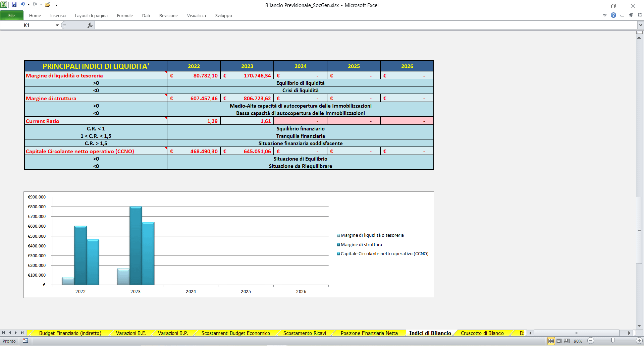Image resolution: width=644 pixels, height=346 pixels.
Task: Customize the Quick Access Toolbar dropdown
Action: pyautogui.click(x=57, y=5)
